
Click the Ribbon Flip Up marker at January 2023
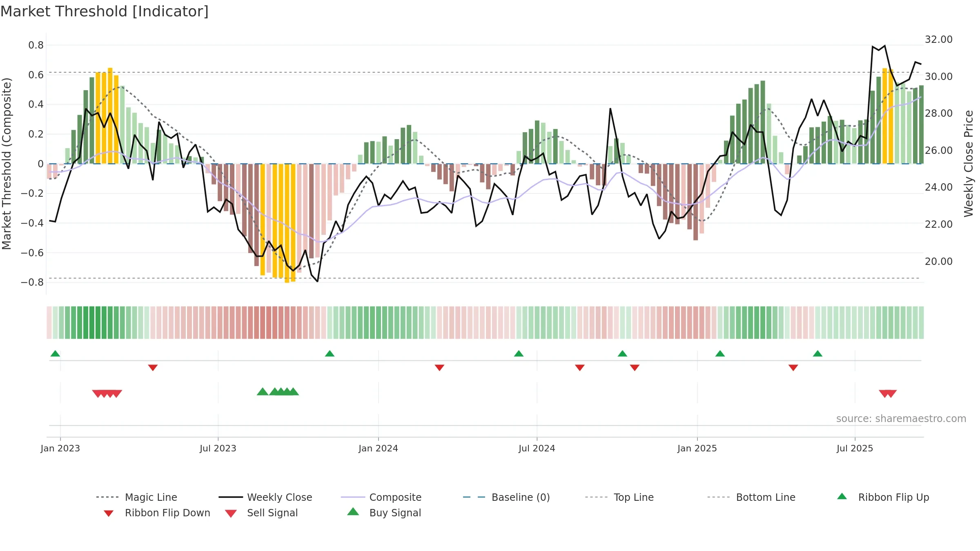(x=55, y=353)
